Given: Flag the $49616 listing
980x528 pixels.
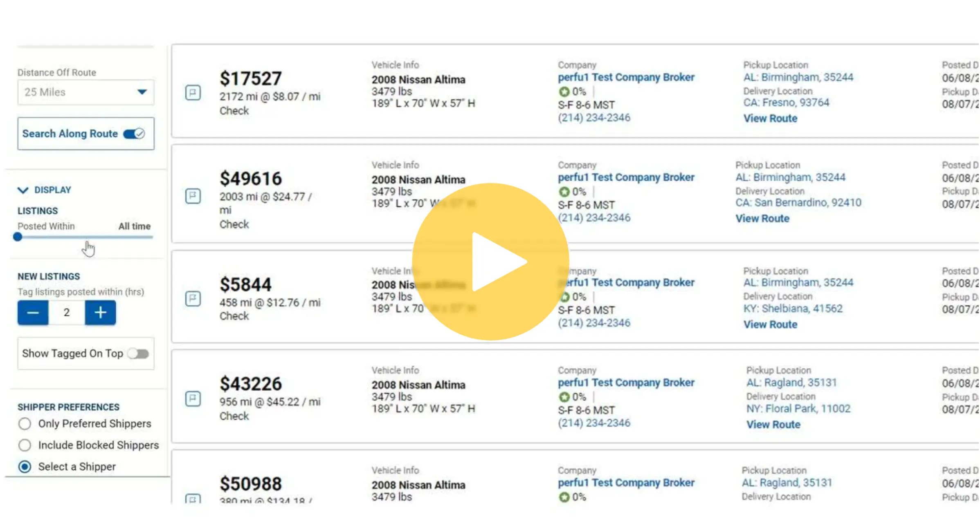Looking at the screenshot, I should 193,196.
